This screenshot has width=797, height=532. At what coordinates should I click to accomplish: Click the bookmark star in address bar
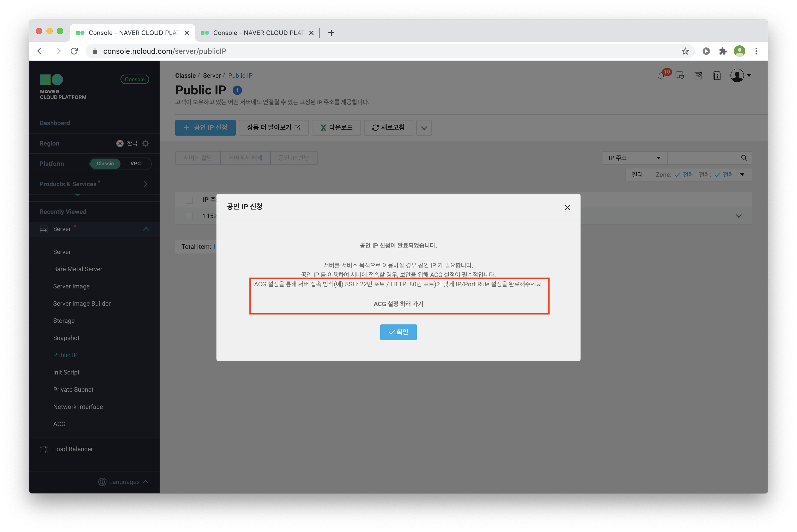685,51
